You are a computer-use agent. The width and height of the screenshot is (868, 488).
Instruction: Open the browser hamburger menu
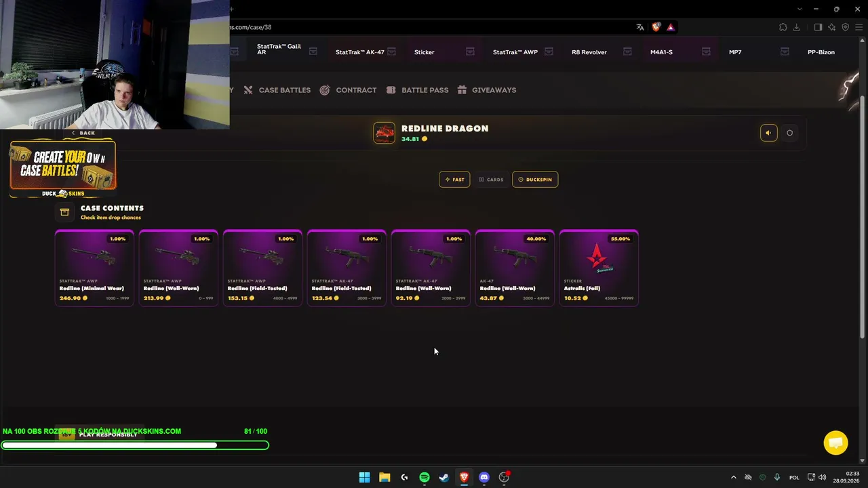[859, 27]
